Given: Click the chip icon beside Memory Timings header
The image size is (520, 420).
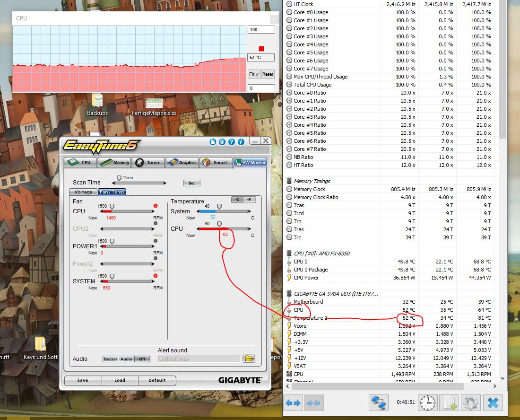Looking at the screenshot, I should tap(289, 181).
